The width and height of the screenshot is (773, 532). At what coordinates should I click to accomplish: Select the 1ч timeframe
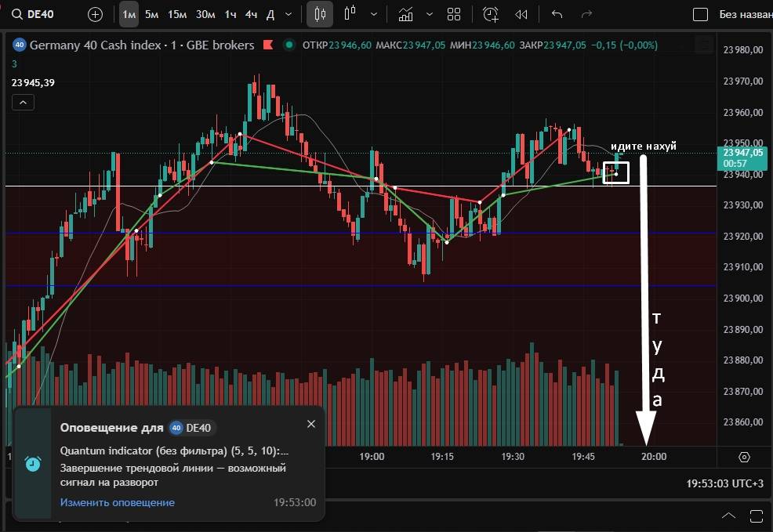click(x=230, y=14)
